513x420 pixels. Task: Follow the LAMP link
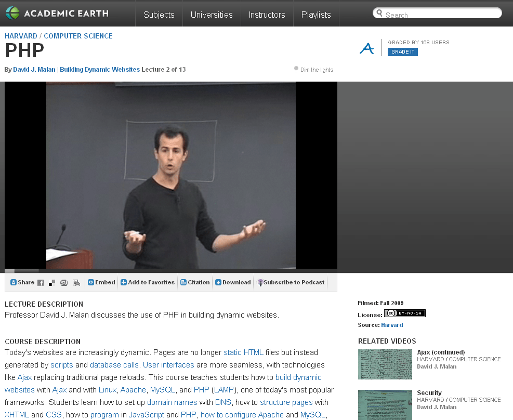[224, 389]
